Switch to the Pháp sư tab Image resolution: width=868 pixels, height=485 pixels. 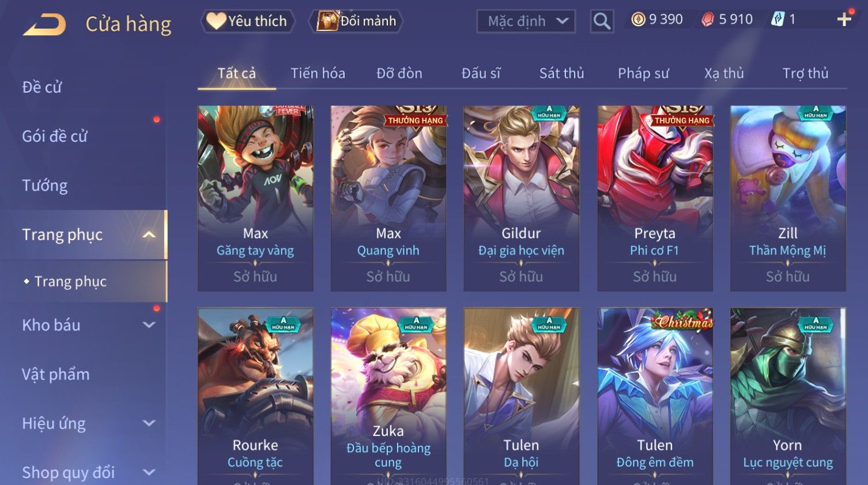point(643,73)
